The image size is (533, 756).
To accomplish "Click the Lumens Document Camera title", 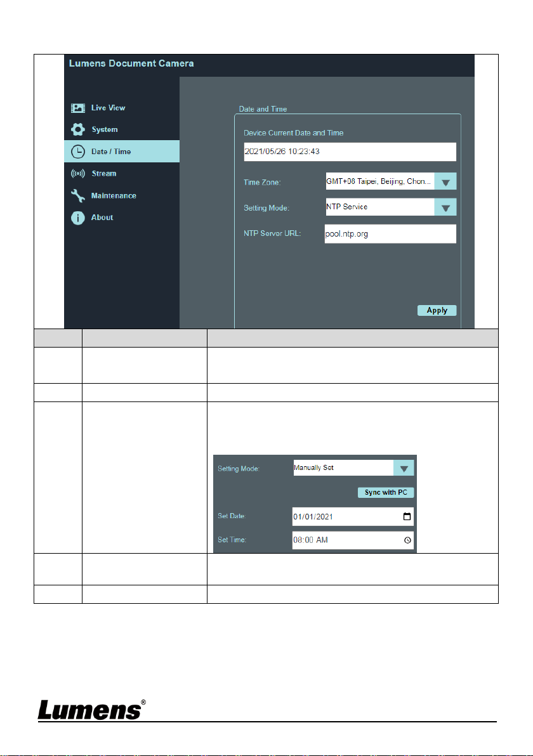I will tap(131, 63).
